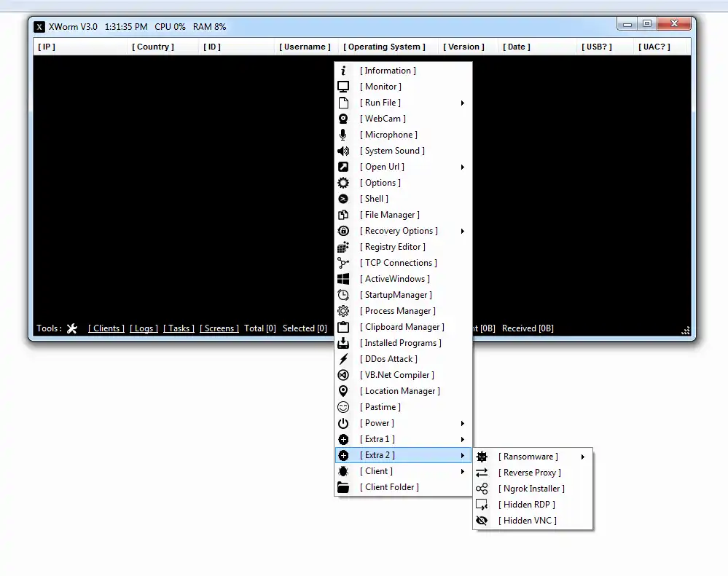
Task: Open the File Manager icon
Action: pyautogui.click(x=343, y=215)
